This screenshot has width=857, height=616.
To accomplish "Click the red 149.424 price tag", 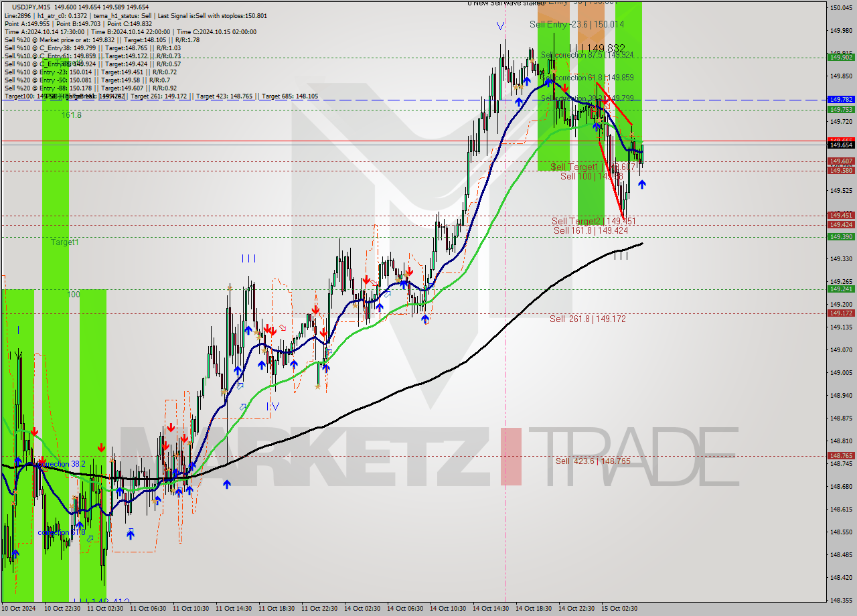I will point(841,225).
